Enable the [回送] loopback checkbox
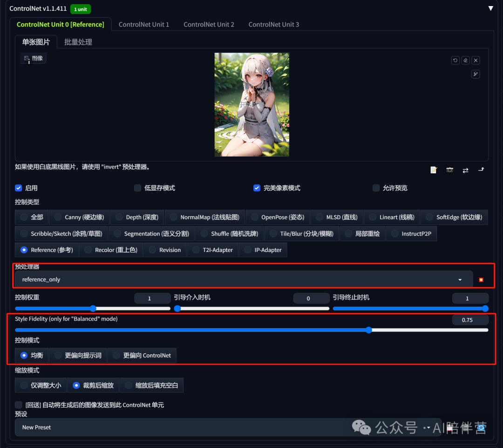The image size is (503, 448). [x=19, y=405]
